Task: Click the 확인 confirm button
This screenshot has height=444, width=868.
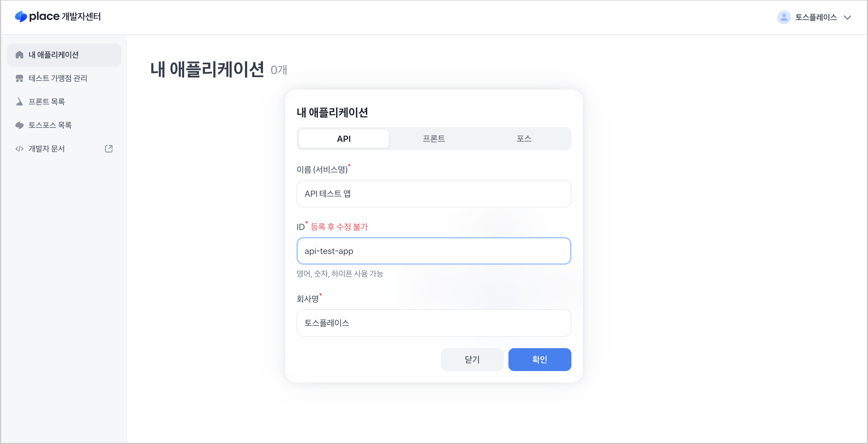Action: point(539,360)
